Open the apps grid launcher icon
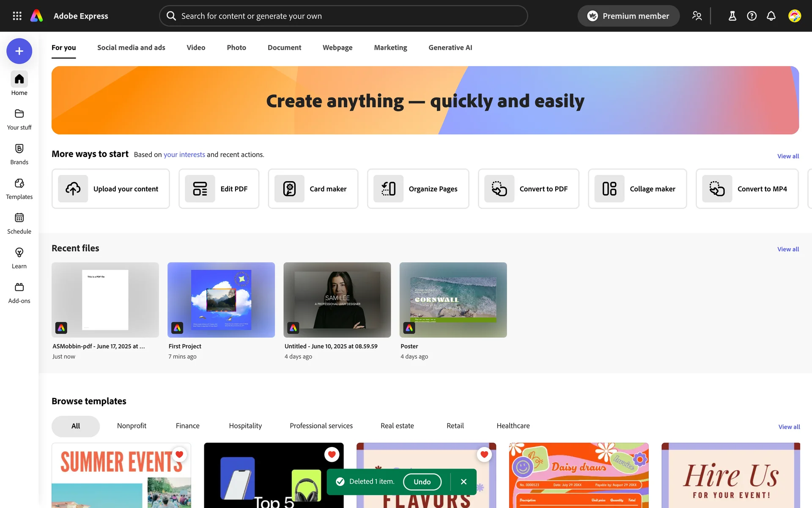 [17, 16]
